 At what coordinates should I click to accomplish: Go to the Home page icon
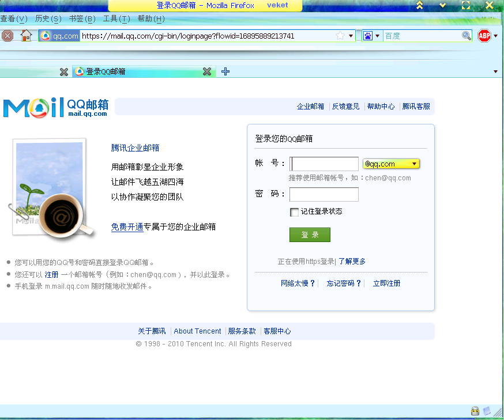[x=26, y=36]
